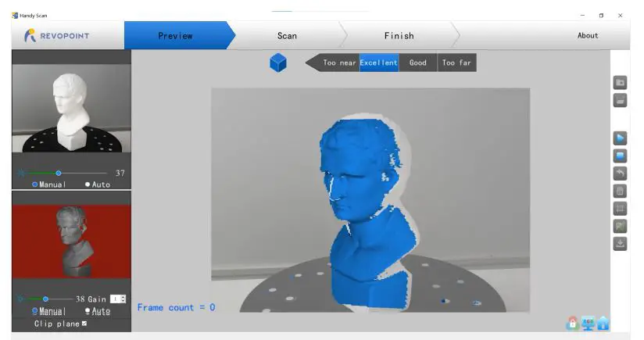Switch to the Finish step tab
Viewport: 644px width, 340px height.
pyautogui.click(x=399, y=36)
